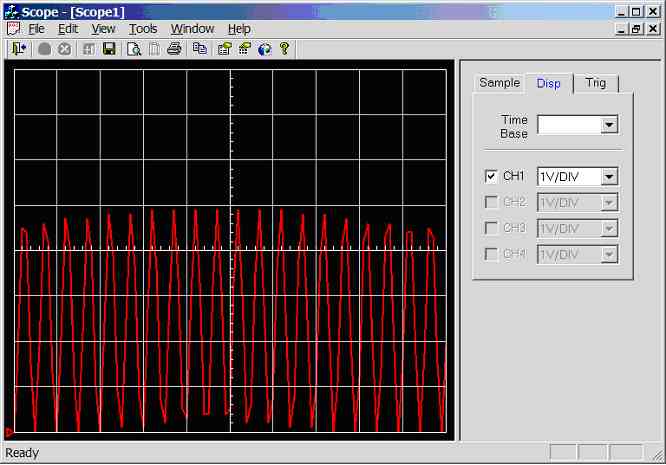Click the red trigger marker at waveform bottom-left
Viewport: 666px width, 465px height.
click(x=10, y=432)
